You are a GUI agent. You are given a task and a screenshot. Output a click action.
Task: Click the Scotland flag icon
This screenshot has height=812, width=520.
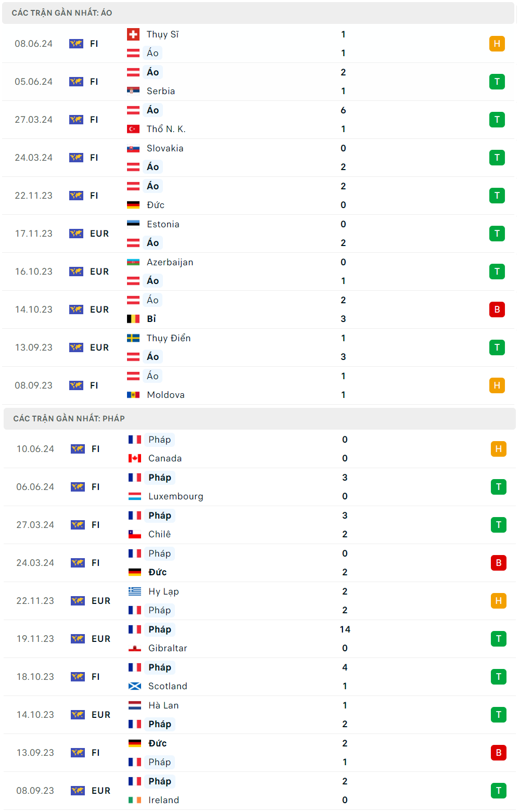click(135, 686)
